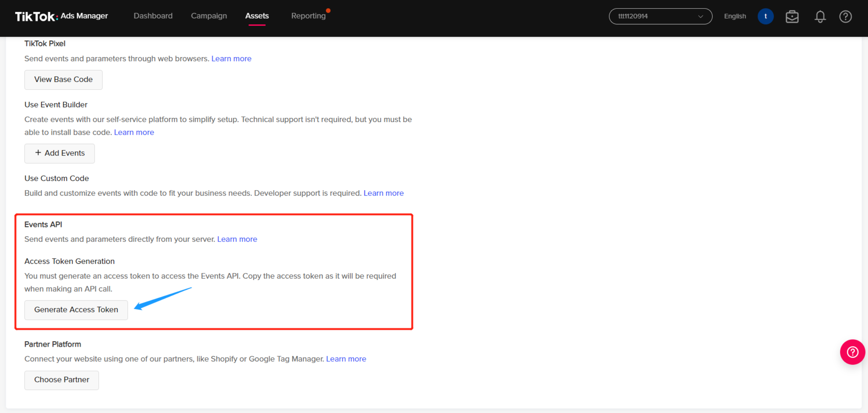Open the briefcase business center icon
The width and height of the screenshot is (868, 413).
pos(792,17)
